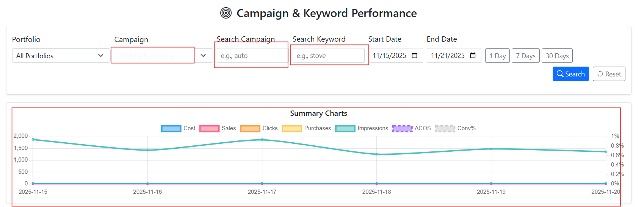This screenshot has height=207, width=644.
Task: Open the Start Date calendar picker icon
Action: pyautogui.click(x=415, y=56)
